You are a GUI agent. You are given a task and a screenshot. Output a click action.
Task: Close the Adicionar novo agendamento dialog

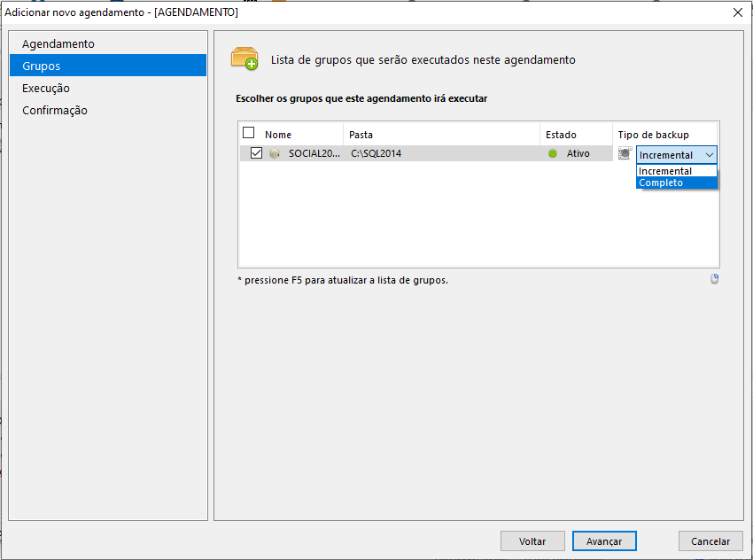click(x=738, y=12)
